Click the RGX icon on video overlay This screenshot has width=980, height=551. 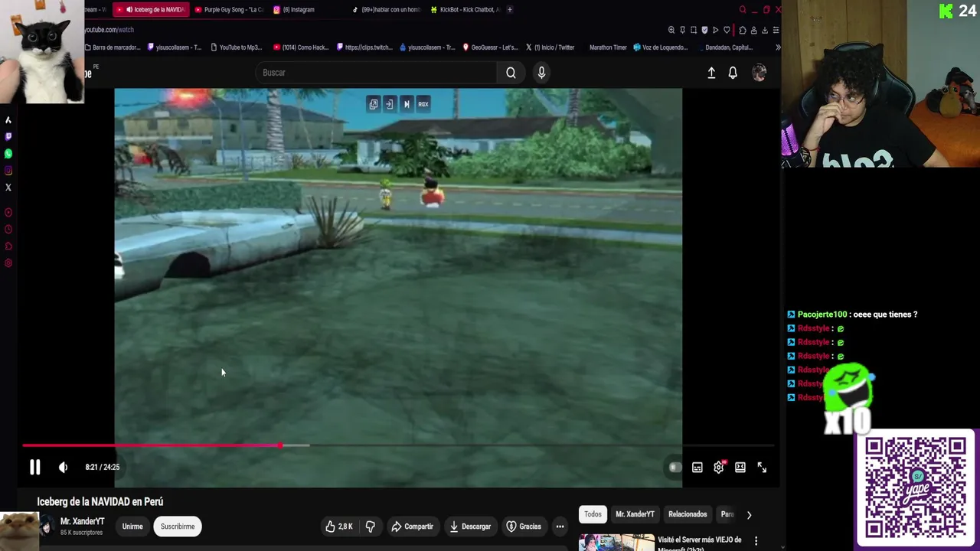pos(423,104)
